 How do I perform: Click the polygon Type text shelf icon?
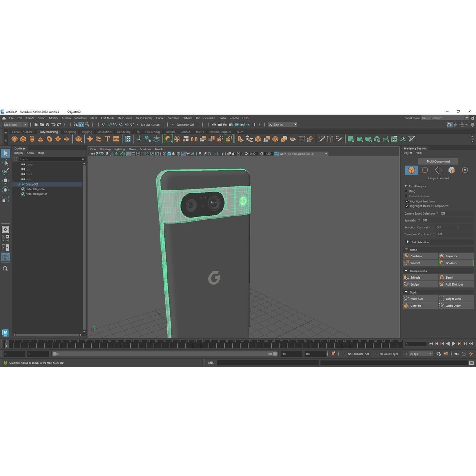(107, 139)
